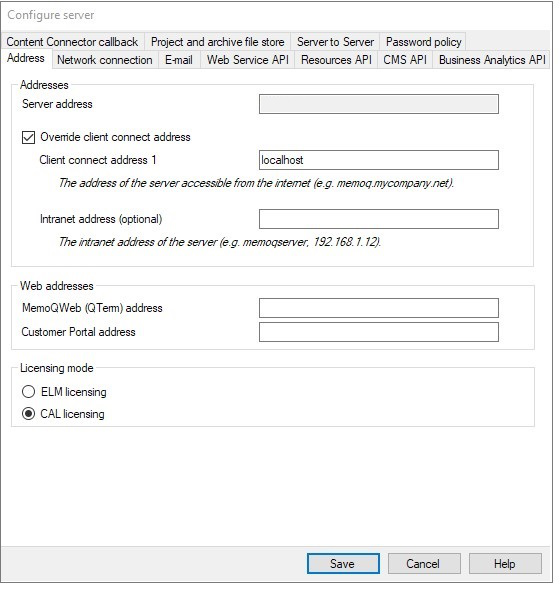Click the Intranet address input field

click(379, 219)
